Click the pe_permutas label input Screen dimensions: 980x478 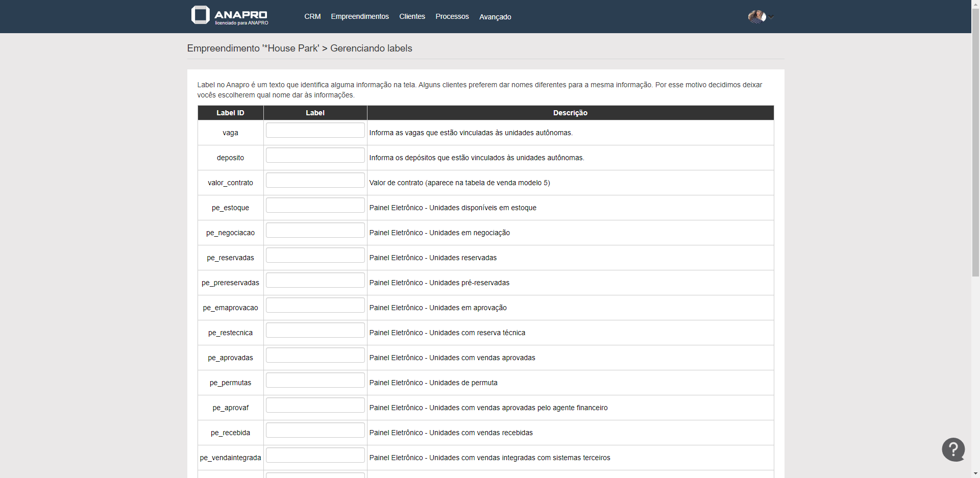[x=315, y=381]
